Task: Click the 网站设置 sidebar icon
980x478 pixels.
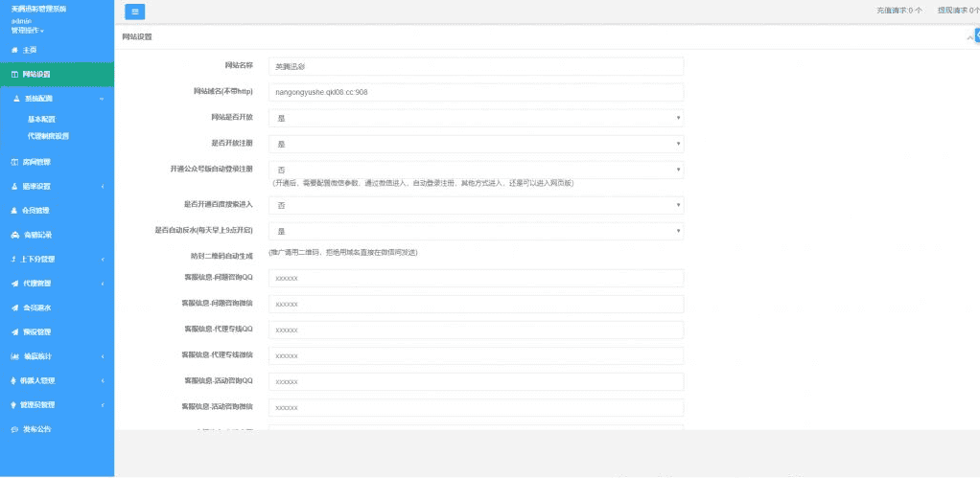Action: point(14,75)
